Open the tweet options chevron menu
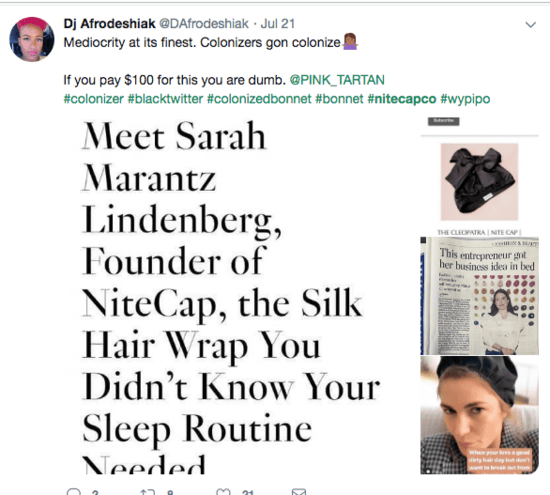Viewport: 550px width, 495px height. 530,25
